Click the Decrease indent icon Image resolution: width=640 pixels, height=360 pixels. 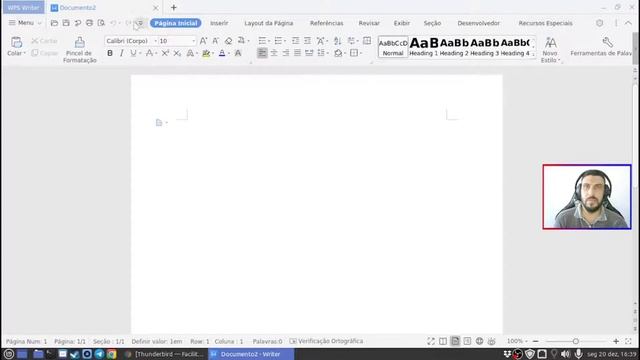click(x=295, y=41)
